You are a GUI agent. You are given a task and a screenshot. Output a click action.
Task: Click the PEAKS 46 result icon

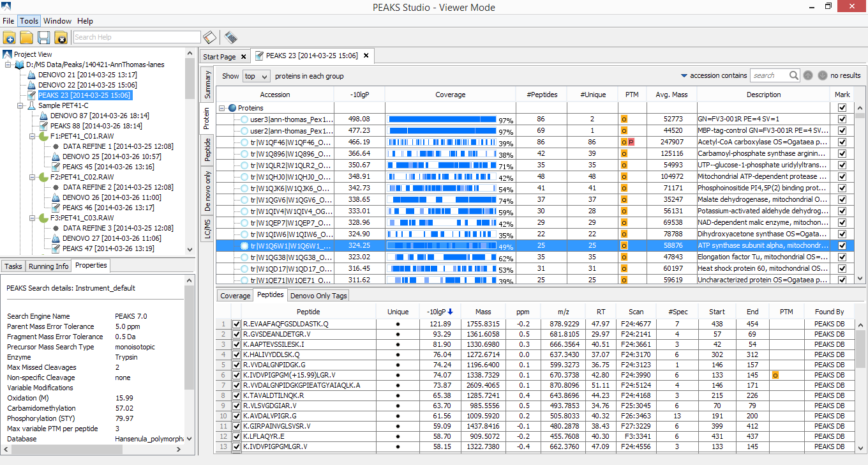click(x=56, y=208)
